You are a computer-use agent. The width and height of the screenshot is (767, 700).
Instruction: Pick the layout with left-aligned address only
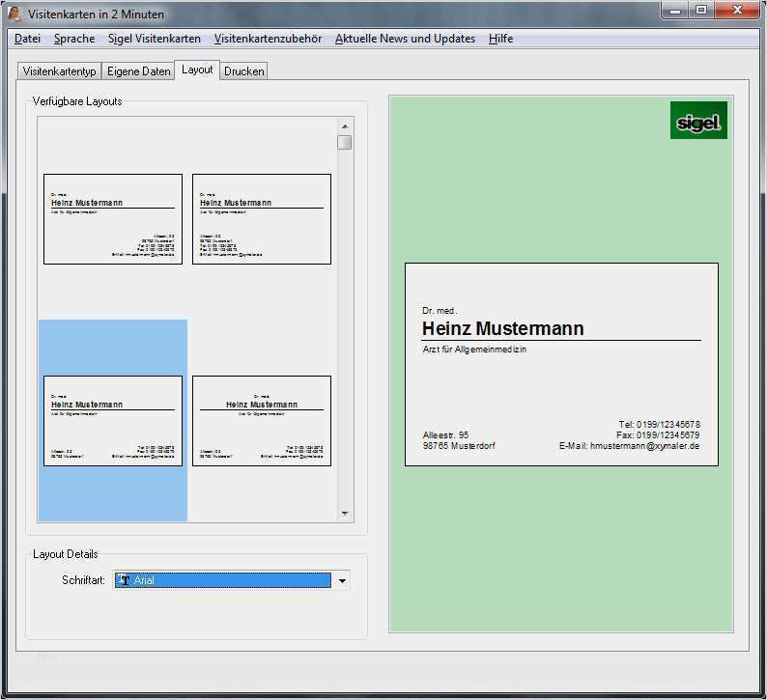[262, 219]
